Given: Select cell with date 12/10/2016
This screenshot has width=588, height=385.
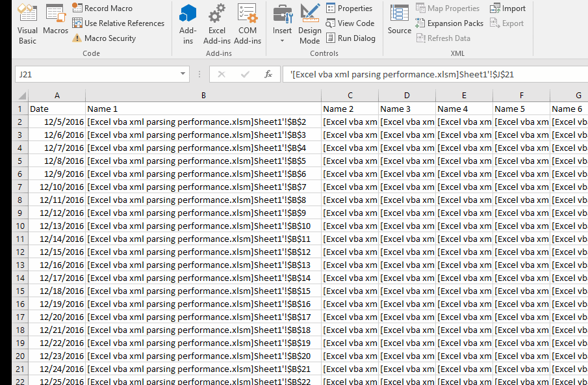Looking at the screenshot, I should click(x=57, y=187).
